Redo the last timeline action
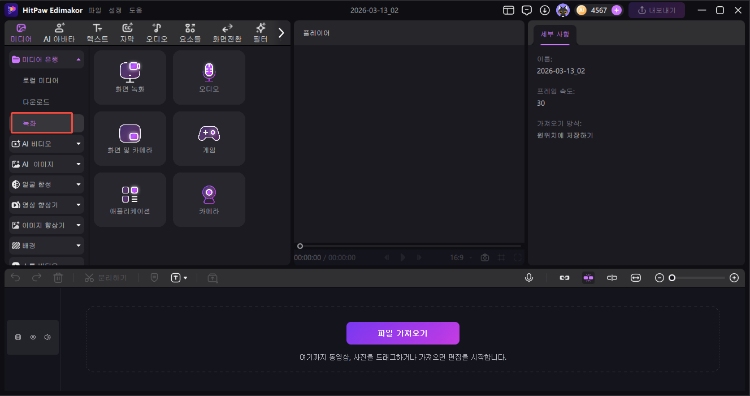750x396 pixels. [x=36, y=278]
